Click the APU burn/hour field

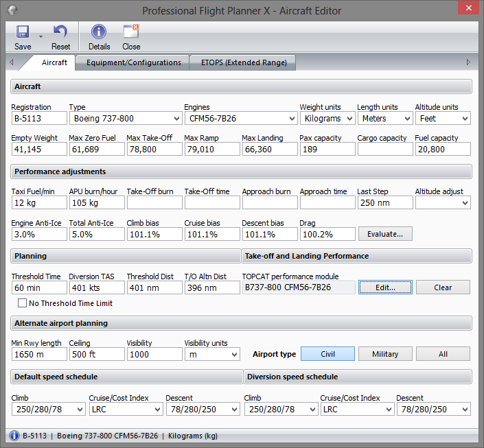(97, 202)
